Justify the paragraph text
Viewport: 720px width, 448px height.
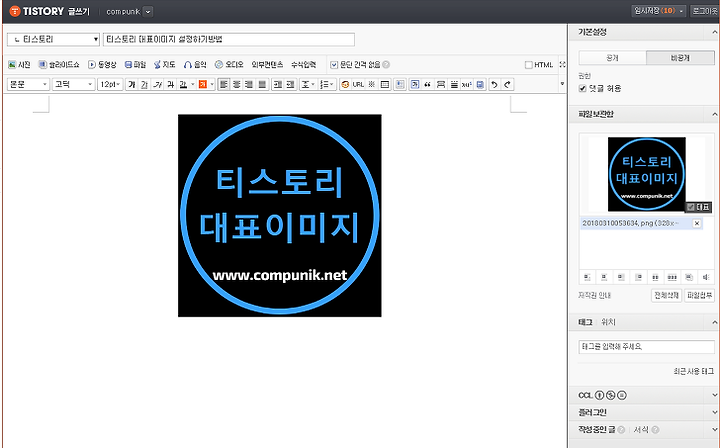click(x=262, y=84)
